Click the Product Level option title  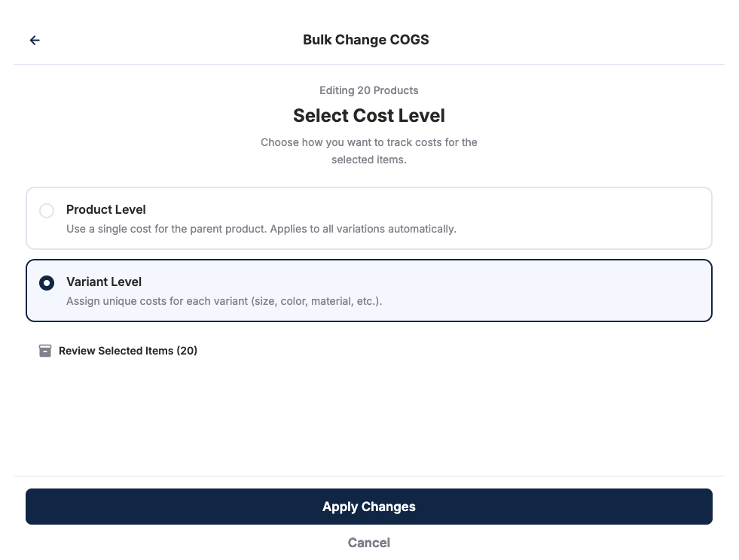coord(106,209)
